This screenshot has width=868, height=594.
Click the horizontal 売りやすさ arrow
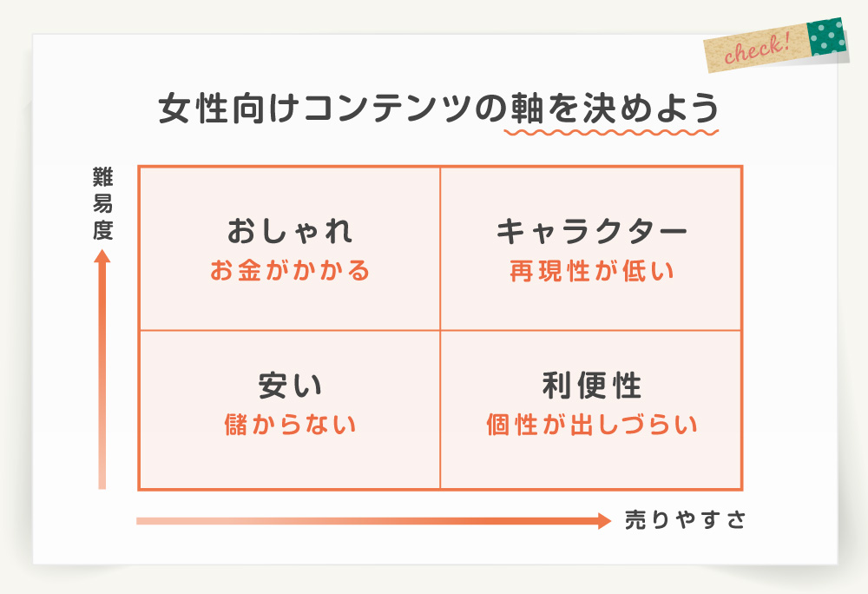coord(373,521)
